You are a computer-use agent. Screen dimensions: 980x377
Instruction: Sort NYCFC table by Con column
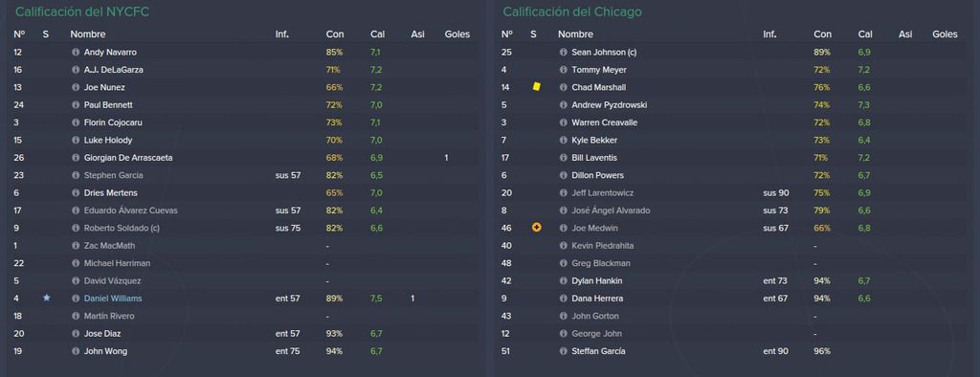coord(334,34)
